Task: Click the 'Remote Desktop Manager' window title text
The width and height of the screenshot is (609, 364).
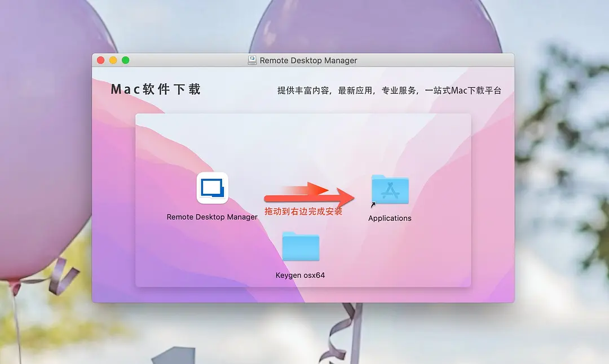Action: [308, 60]
